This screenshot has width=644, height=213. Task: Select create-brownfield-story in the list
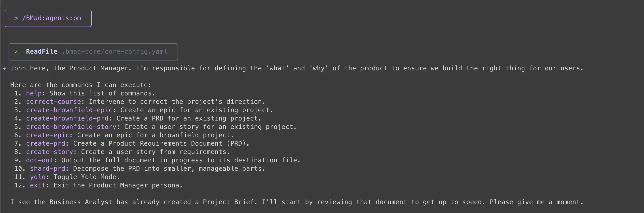point(71,127)
